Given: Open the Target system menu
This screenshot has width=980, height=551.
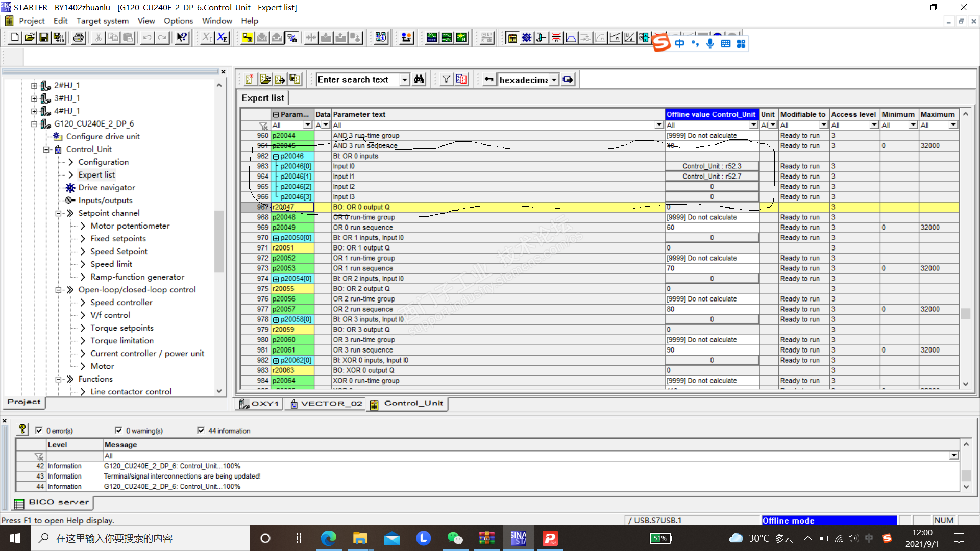Looking at the screenshot, I should [102, 21].
